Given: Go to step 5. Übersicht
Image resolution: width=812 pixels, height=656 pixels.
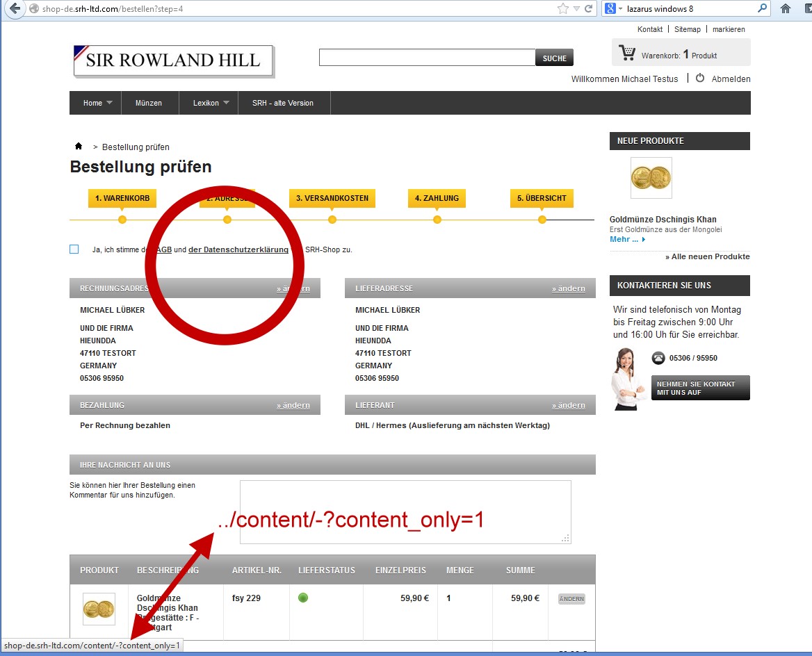Looking at the screenshot, I should coord(542,198).
